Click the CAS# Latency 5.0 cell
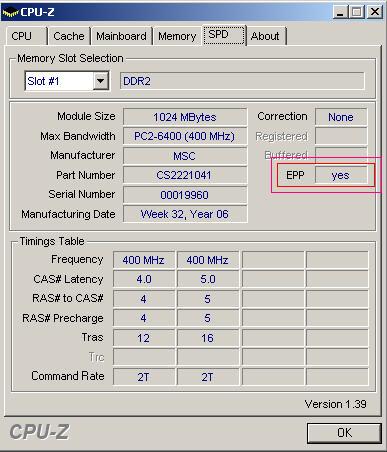387x452 pixels. tap(208, 279)
